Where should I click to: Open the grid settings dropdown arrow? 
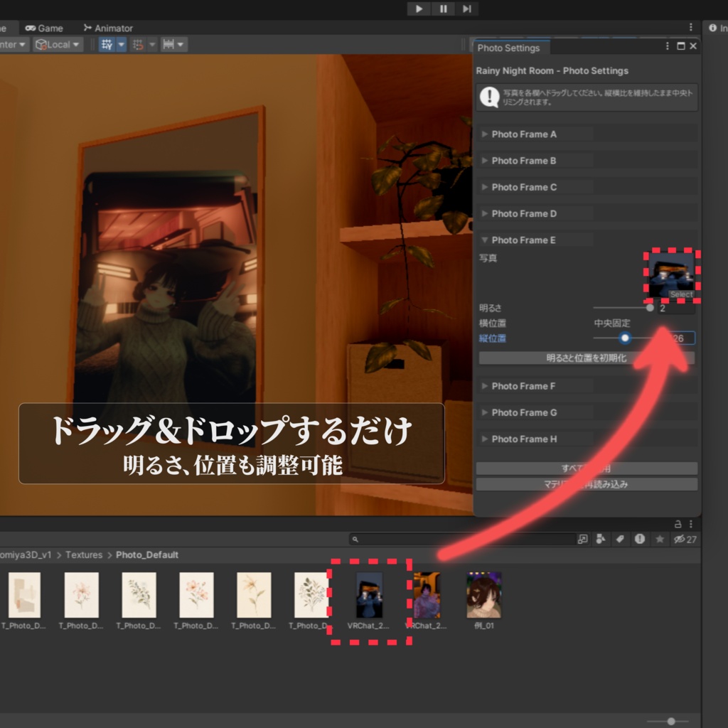point(121,45)
